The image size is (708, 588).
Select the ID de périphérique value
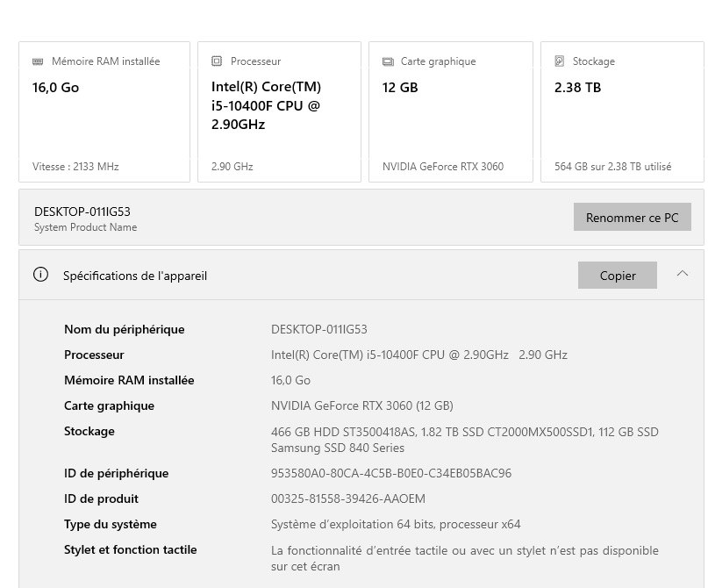(x=390, y=473)
